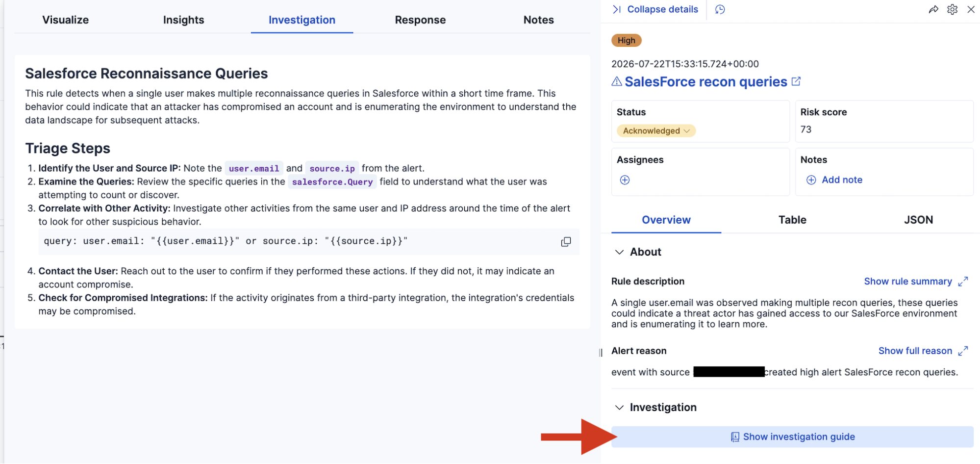Switch to the Visualize tab
The image size is (980, 464).
(x=66, y=20)
